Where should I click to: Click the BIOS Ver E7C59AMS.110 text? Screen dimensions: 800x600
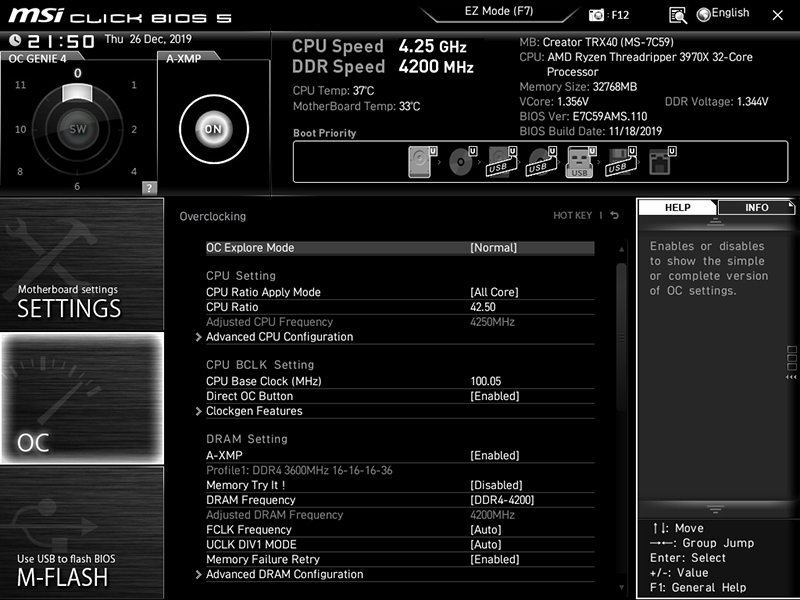[583, 116]
